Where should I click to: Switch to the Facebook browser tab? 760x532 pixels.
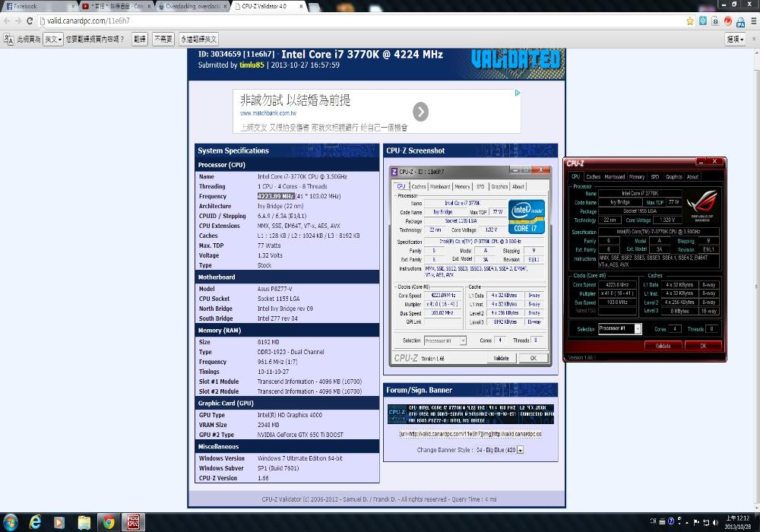(x=39, y=6)
